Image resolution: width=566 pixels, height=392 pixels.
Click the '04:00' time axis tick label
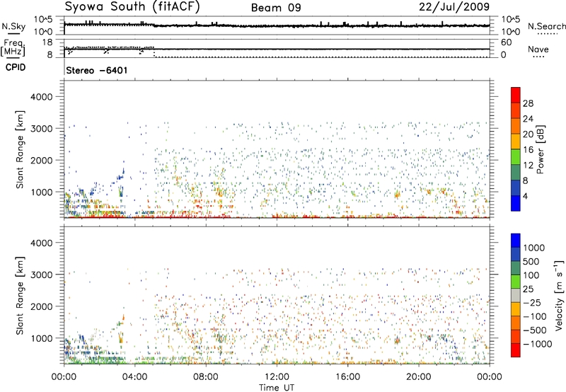pyautogui.click(x=134, y=377)
